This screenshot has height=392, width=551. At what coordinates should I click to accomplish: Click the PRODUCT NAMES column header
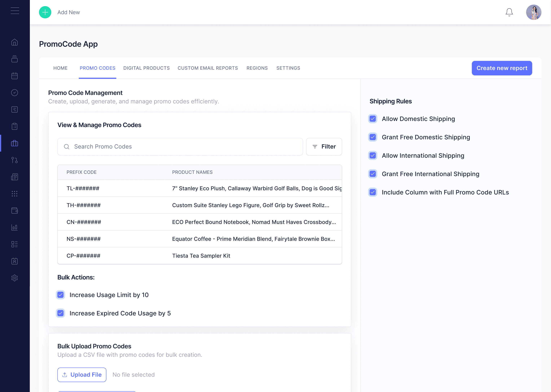[x=192, y=172]
